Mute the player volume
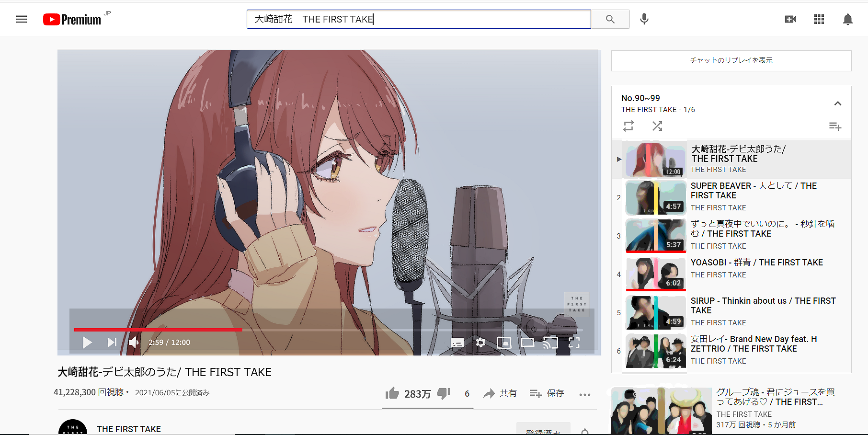868x435 pixels. pyautogui.click(x=134, y=343)
